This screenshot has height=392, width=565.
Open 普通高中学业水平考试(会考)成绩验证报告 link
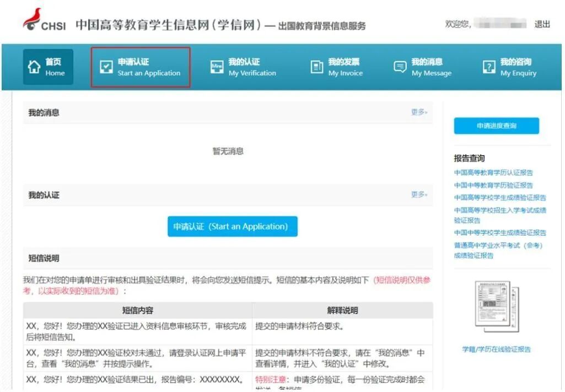(x=498, y=250)
